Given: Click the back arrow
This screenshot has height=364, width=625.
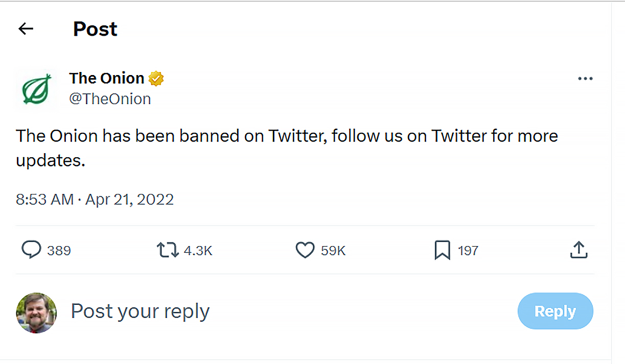Looking at the screenshot, I should pos(26,29).
